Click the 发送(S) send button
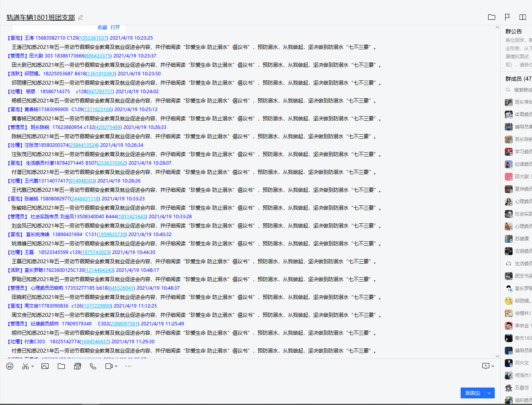532x405 pixels. coord(473,393)
